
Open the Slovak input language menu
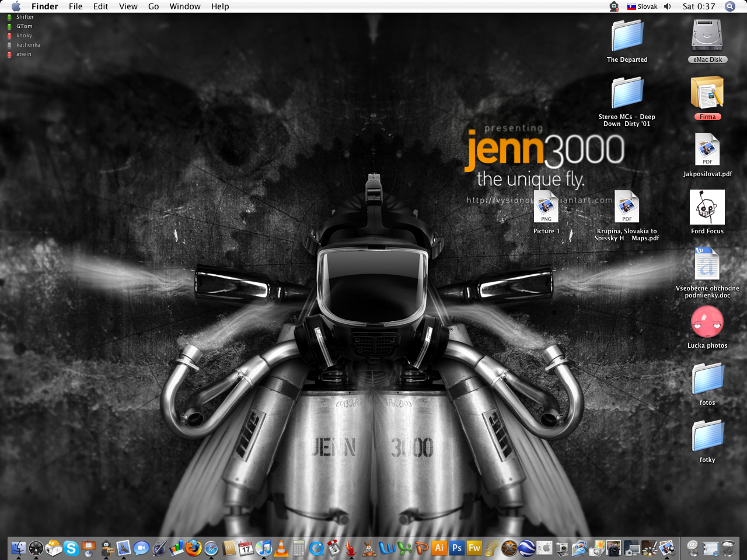(x=642, y=6)
